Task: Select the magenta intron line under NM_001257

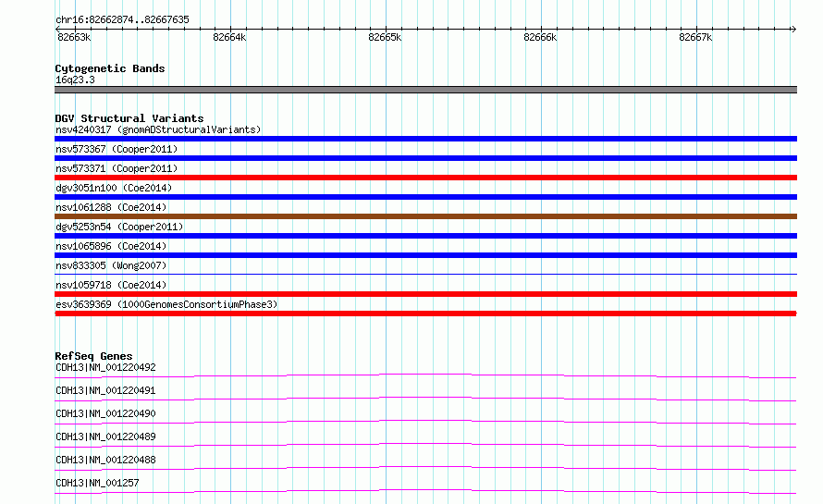Action: pos(425,491)
